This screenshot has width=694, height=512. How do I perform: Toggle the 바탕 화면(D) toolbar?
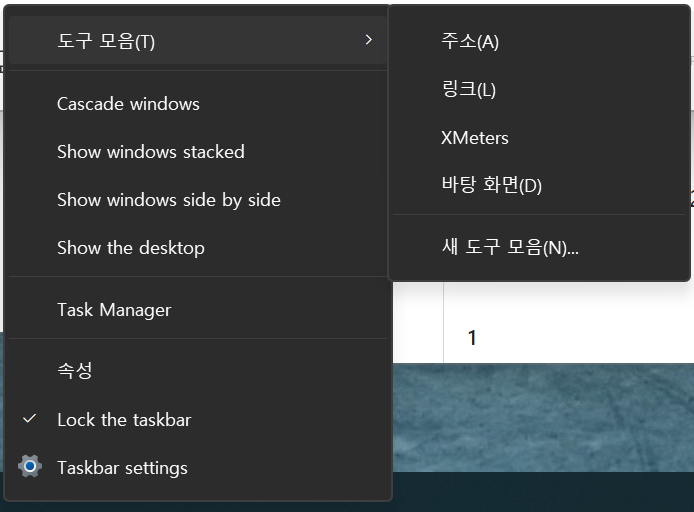point(539,185)
